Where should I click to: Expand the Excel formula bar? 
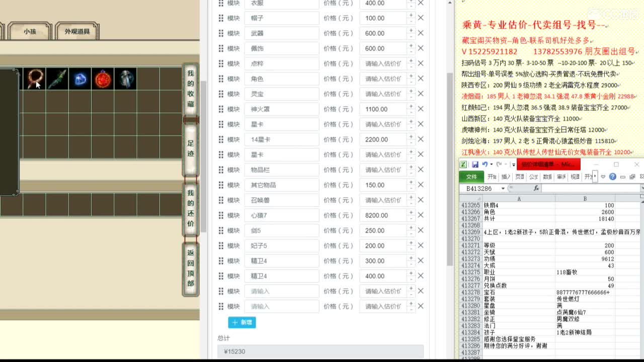point(642,188)
